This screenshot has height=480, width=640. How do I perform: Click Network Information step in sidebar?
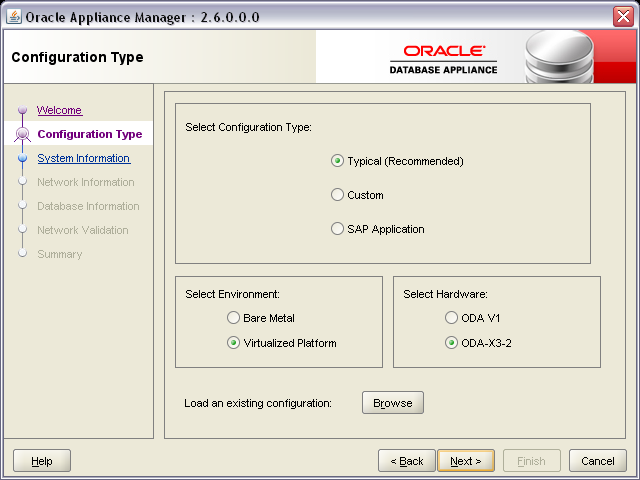[86, 182]
